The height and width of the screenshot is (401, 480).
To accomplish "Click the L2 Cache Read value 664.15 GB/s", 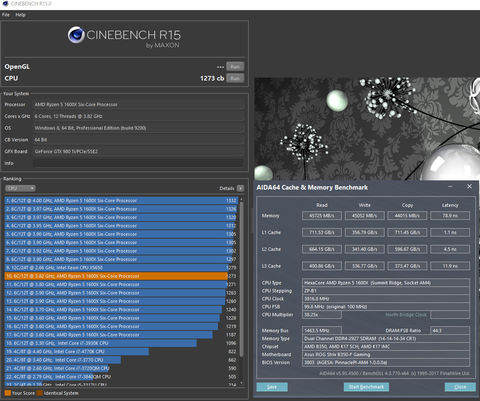I will pyautogui.click(x=322, y=249).
